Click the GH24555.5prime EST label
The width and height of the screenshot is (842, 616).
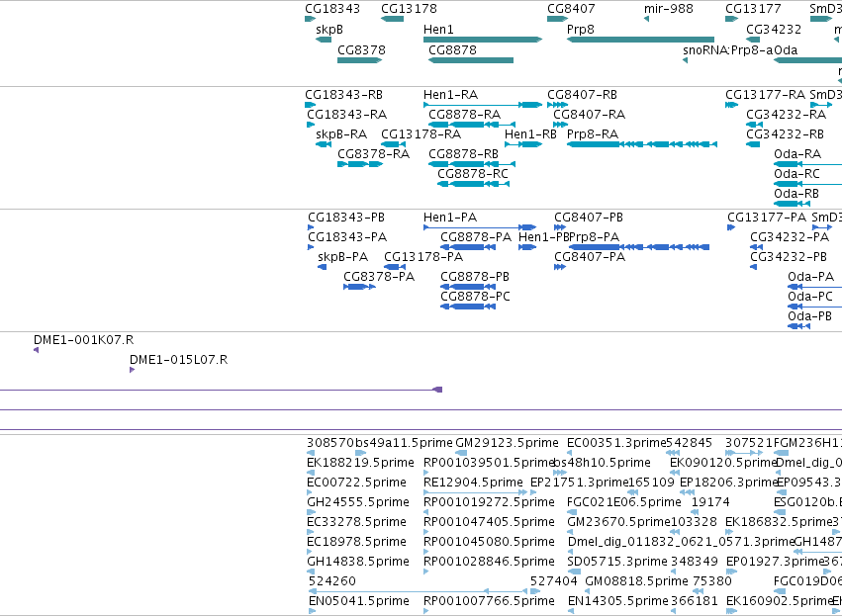[x=358, y=502]
